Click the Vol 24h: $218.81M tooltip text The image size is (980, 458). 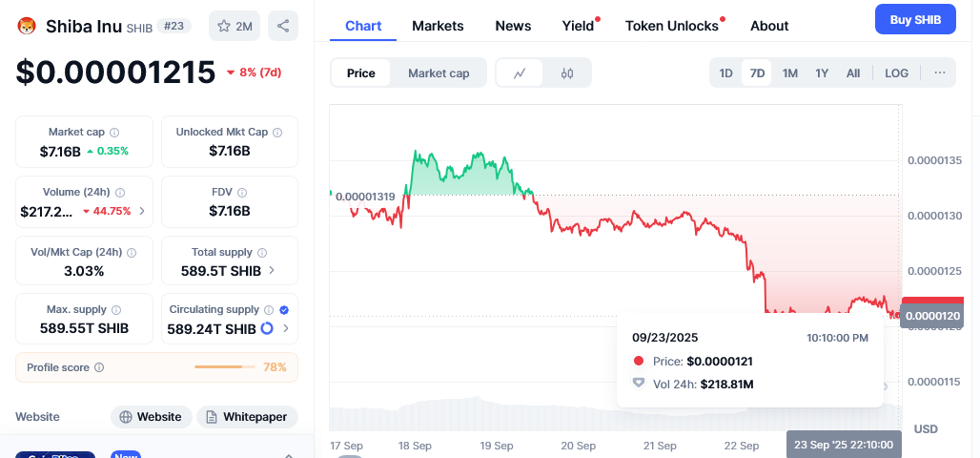pyautogui.click(x=704, y=385)
